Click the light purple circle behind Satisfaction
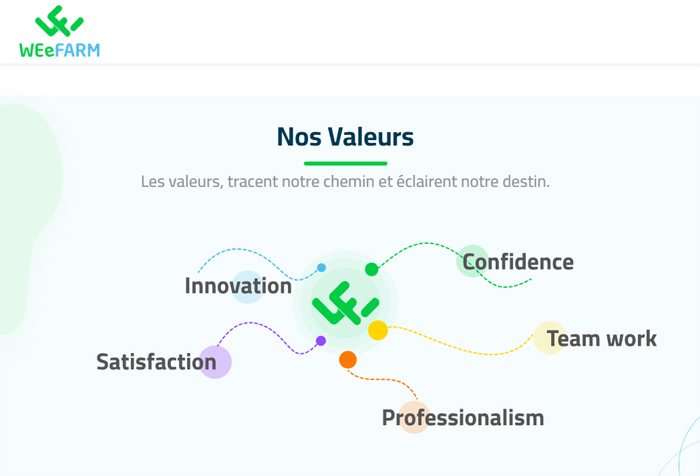This screenshot has height=476, width=700. pos(215,362)
